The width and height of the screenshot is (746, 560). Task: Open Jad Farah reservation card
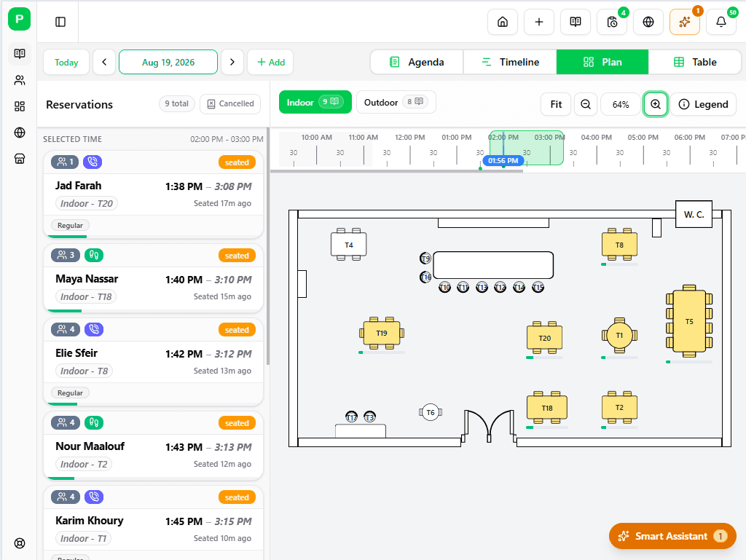(x=153, y=194)
